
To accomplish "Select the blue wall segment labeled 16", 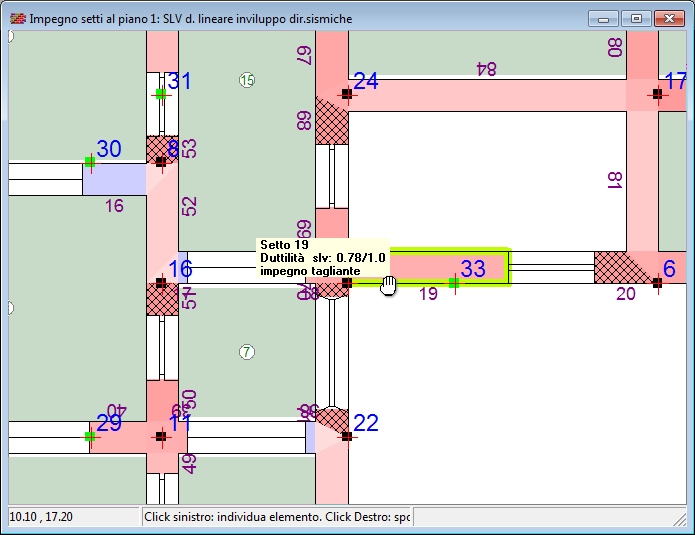I will 114,179.
